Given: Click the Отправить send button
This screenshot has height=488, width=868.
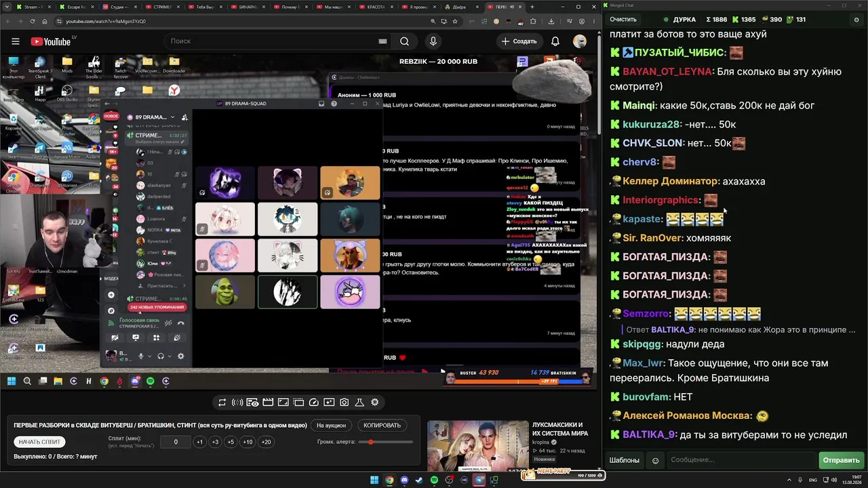Looking at the screenshot, I should tap(841, 460).
